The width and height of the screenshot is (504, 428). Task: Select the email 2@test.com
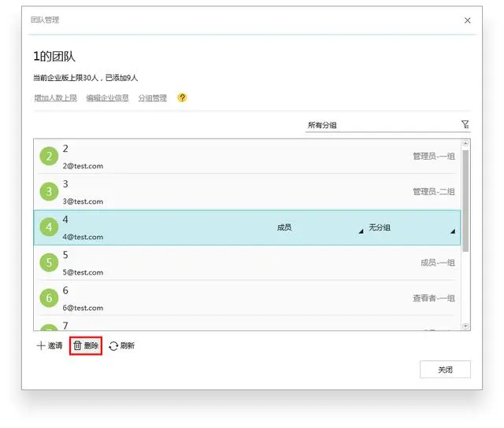(83, 166)
